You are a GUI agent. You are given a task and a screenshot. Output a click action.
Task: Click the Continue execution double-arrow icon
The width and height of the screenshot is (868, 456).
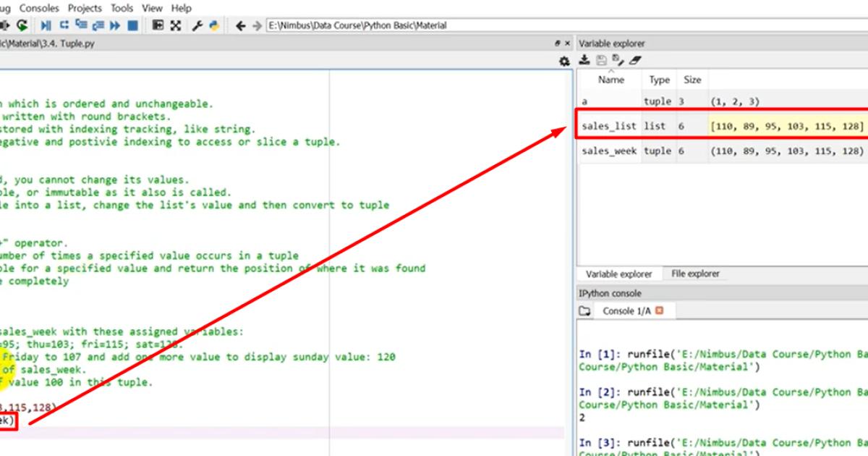click(114, 25)
